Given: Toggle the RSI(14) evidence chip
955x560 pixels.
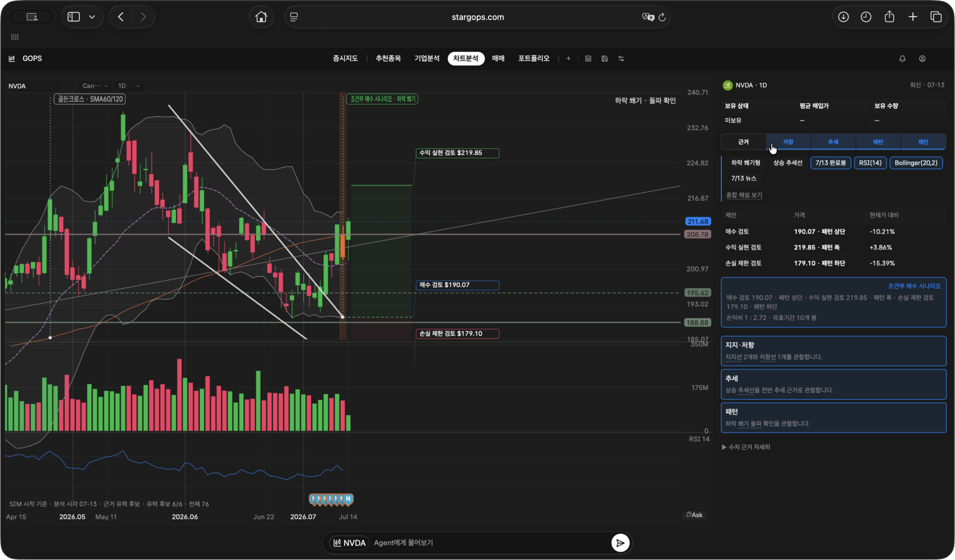Looking at the screenshot, I should click(870, 163).
